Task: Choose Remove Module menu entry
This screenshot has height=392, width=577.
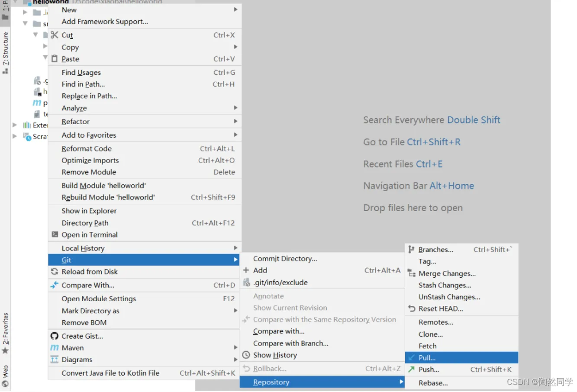Action: coord(145,172)
